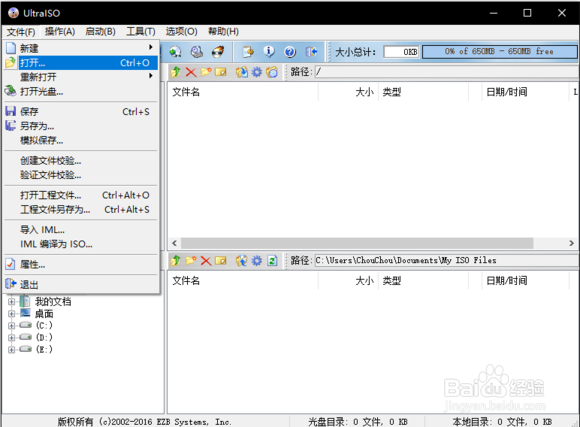Click the red X delete icon in the image pane toolbar
This screenshot has width=580, height=427.
(x=191, y=72)
